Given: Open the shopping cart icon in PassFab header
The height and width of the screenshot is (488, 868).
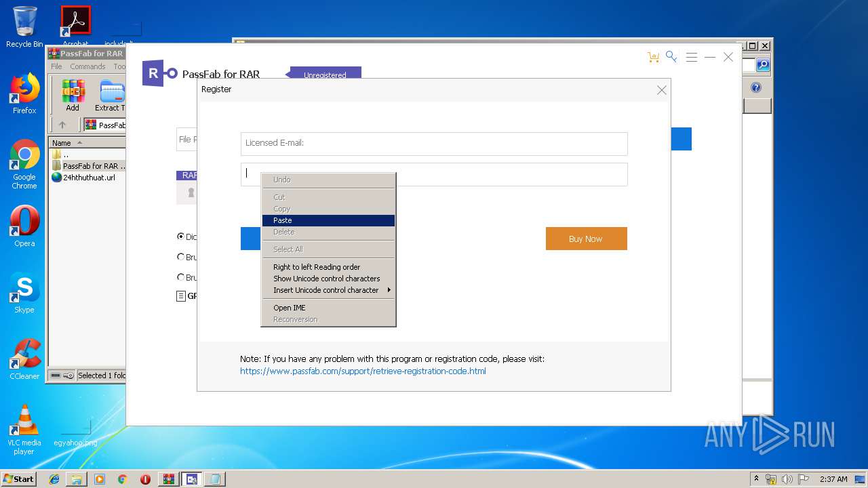Looking at the screenshot, I should (653, 58).
